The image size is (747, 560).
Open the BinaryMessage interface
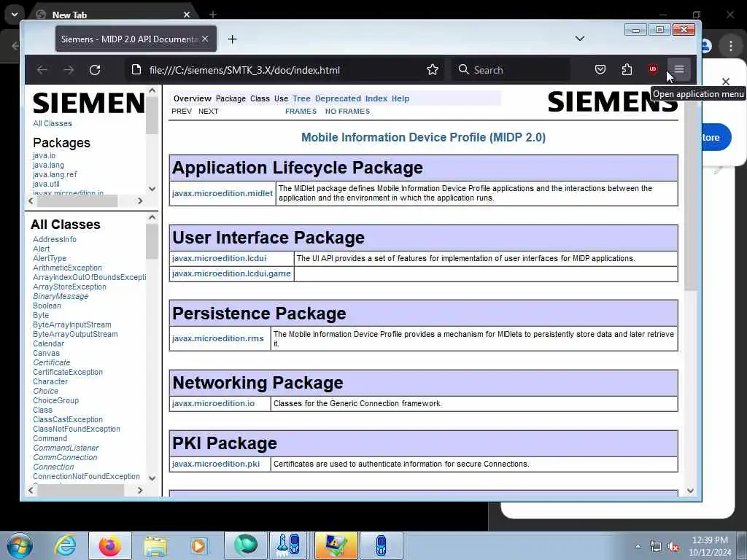pos(61,296)
